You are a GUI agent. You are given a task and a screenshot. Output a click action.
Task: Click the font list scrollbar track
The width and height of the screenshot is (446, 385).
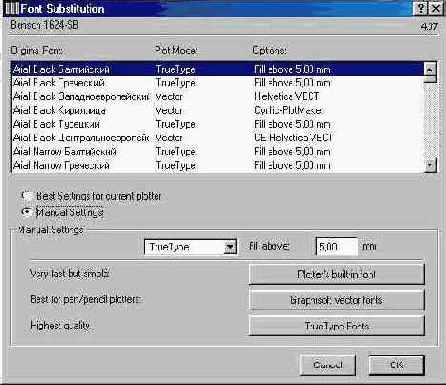coord(430,120)
